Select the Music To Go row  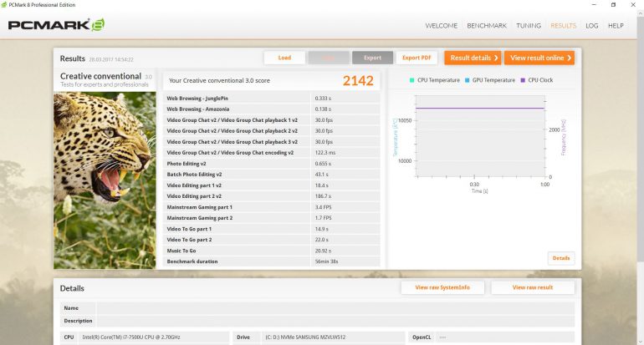pos(272,251)
